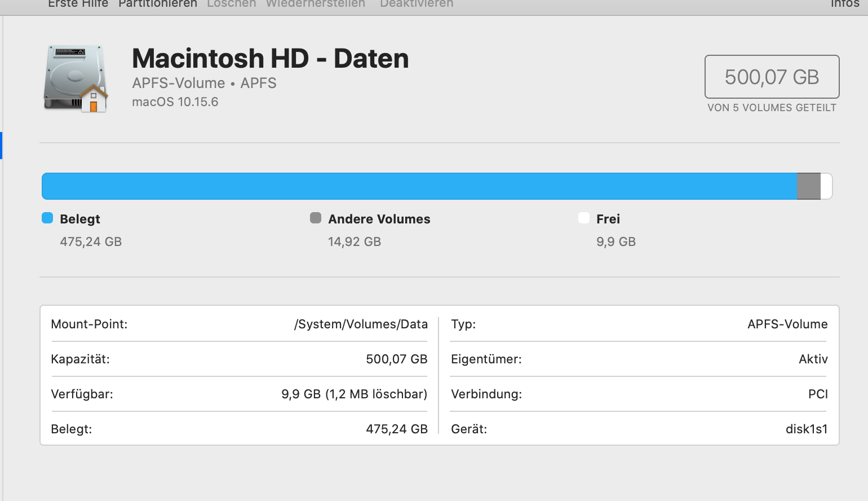Viewport: 868px width, 501px height.
Task: Open the Infos toolbar button
Action: pos(845,3)
